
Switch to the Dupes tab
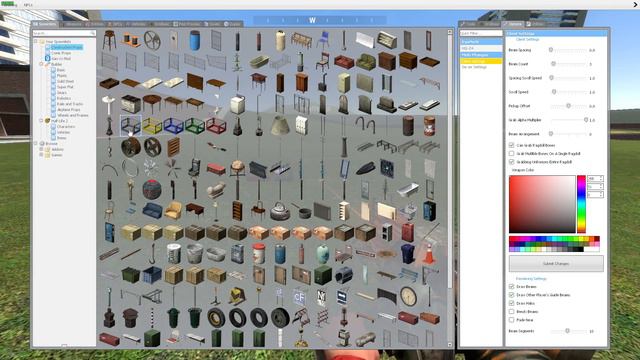[x=212, y=24]
